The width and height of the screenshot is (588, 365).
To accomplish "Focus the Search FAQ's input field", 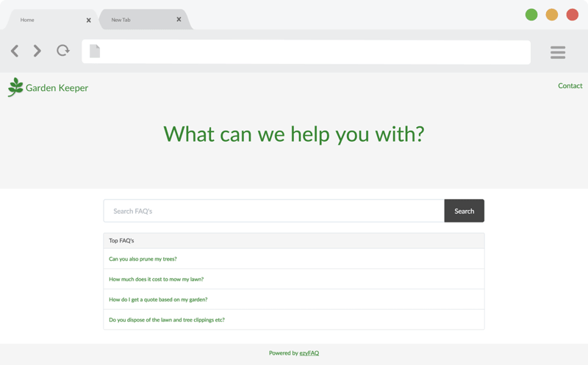I will tap(273, 211).
